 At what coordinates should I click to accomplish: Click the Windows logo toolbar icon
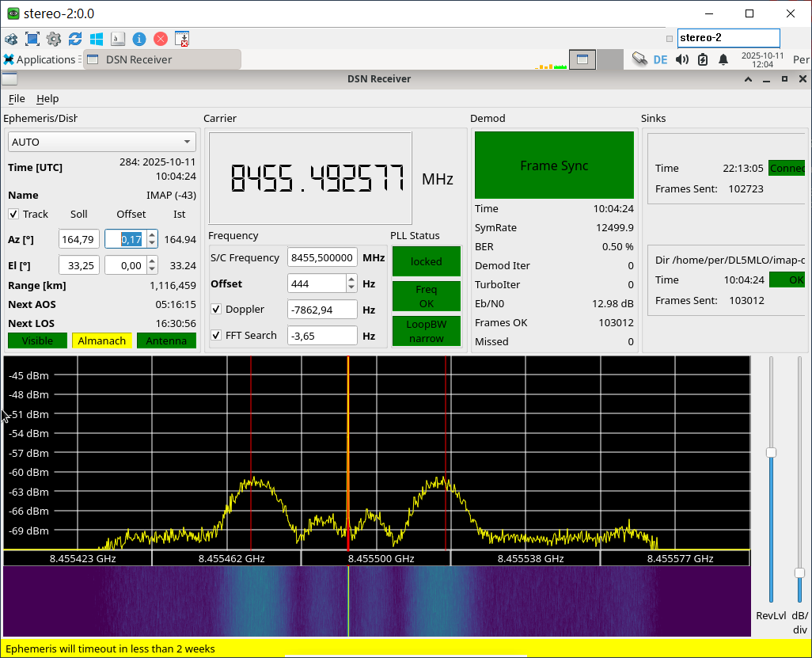pos(97,39)
